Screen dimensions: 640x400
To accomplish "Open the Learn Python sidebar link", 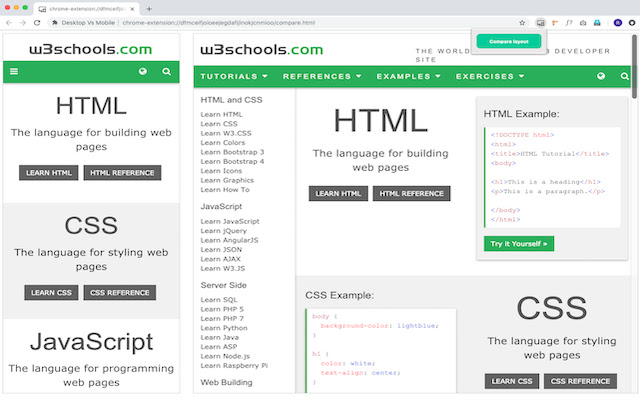I will click(224, 328).
